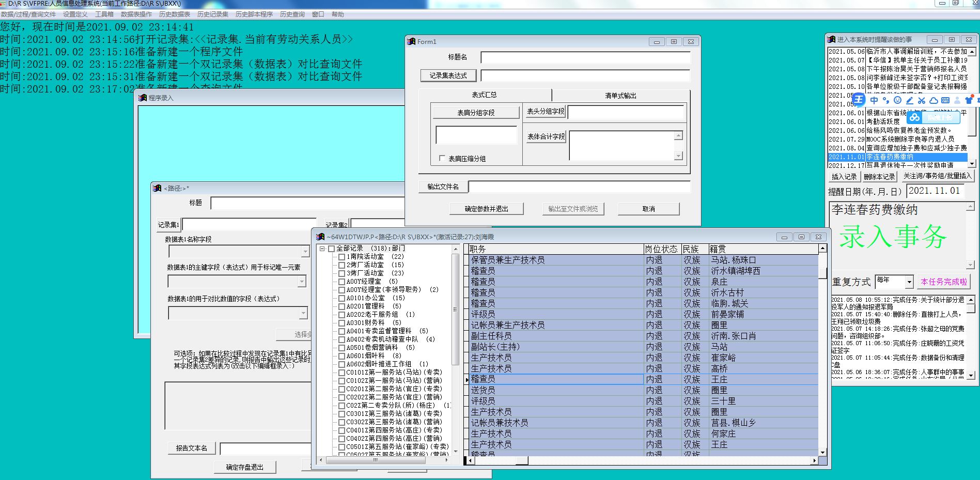
Task: Collapse the 全部记录 tree root node
Action: 322,249
